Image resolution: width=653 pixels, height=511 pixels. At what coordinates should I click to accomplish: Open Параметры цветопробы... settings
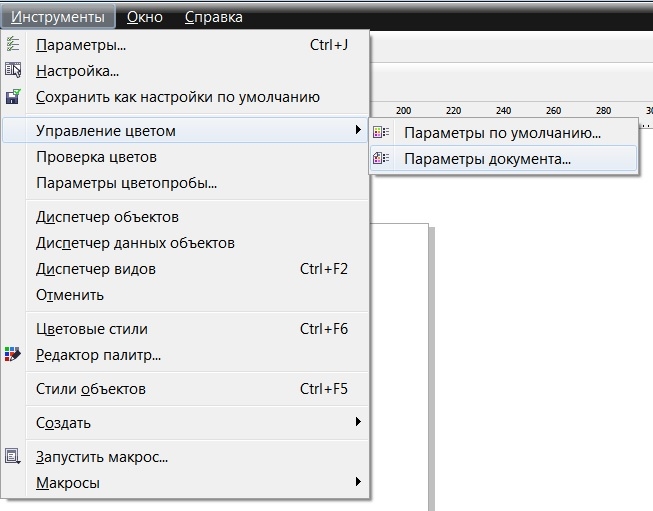(x=126, y=183)
